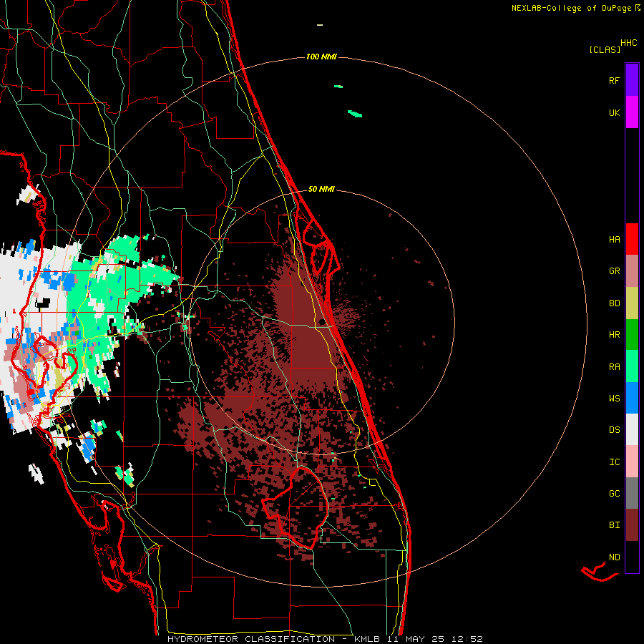Click the WS blue legend swatch

632,398
